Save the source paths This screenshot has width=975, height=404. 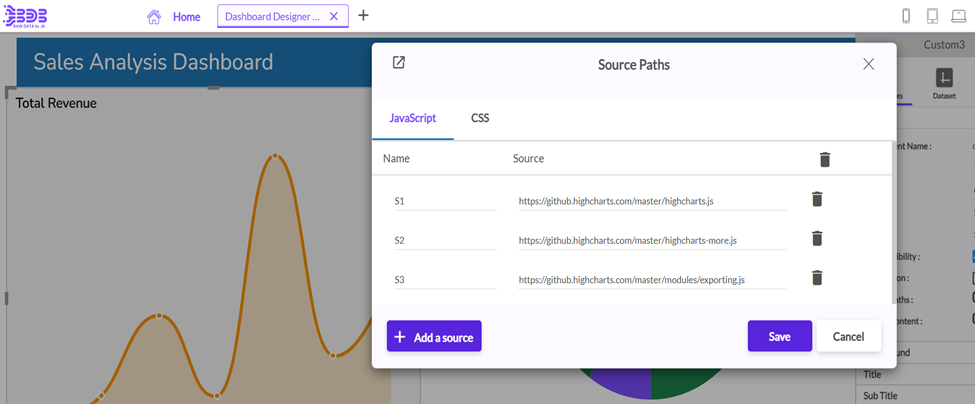pos(779,337)
